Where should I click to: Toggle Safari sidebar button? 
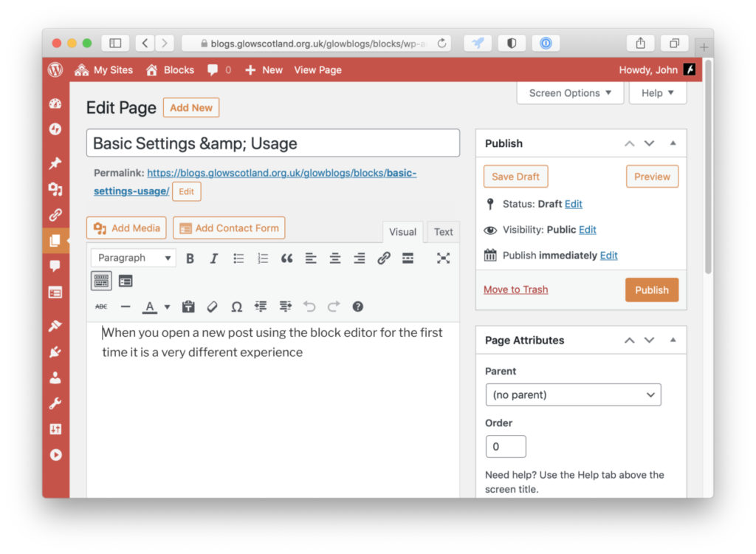pyautogui.click(x=115, y=44)
